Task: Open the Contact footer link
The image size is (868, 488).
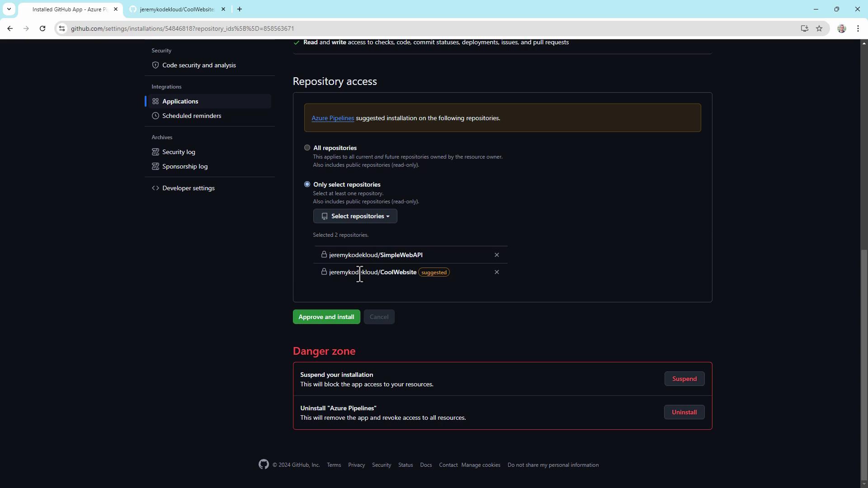Action: (448, 465)
